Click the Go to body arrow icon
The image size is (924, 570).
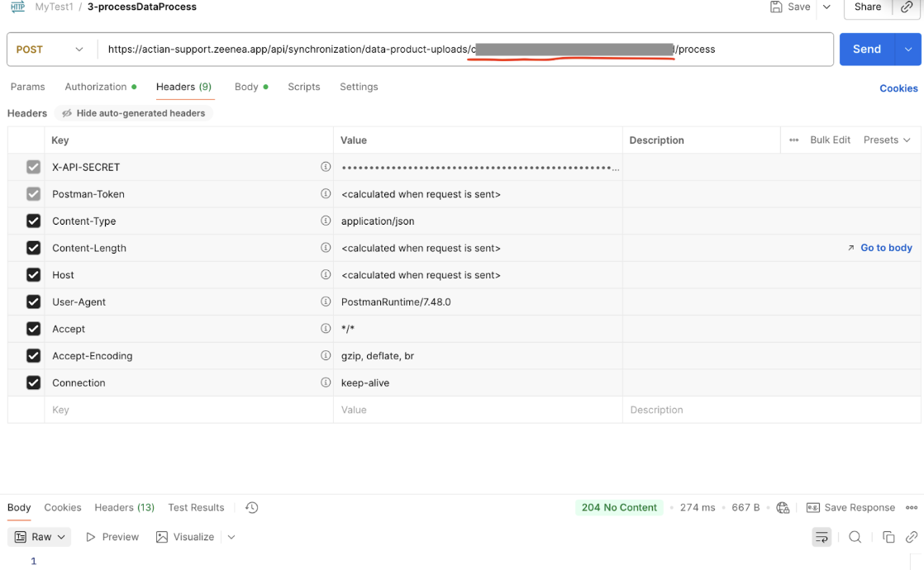click(850, 248)
